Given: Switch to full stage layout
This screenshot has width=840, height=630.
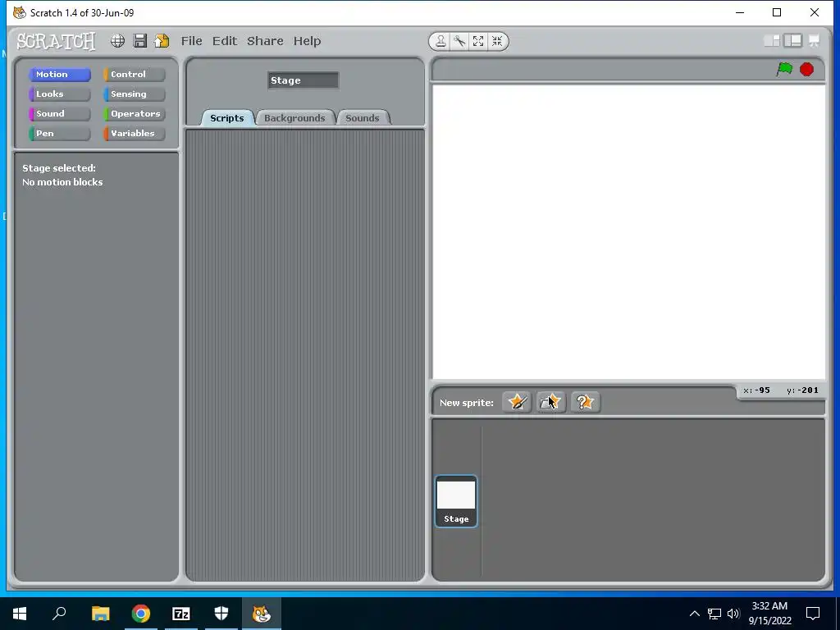Looking at the screenshot, I should 793,41.
